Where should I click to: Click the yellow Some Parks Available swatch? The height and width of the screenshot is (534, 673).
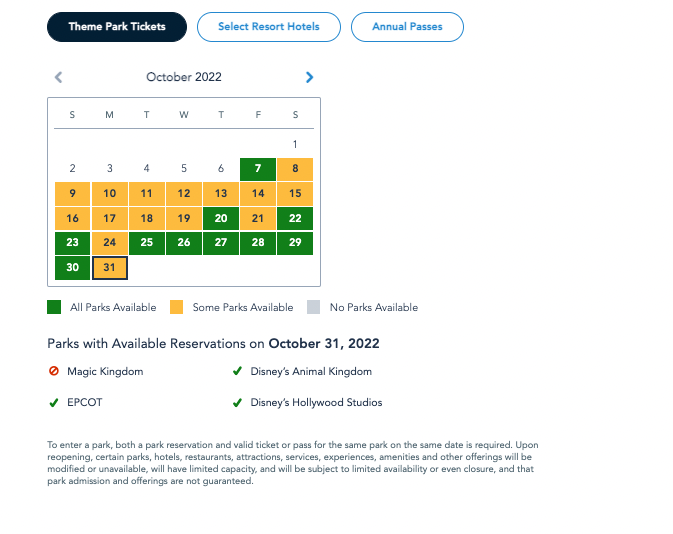(x=177, y=307)
